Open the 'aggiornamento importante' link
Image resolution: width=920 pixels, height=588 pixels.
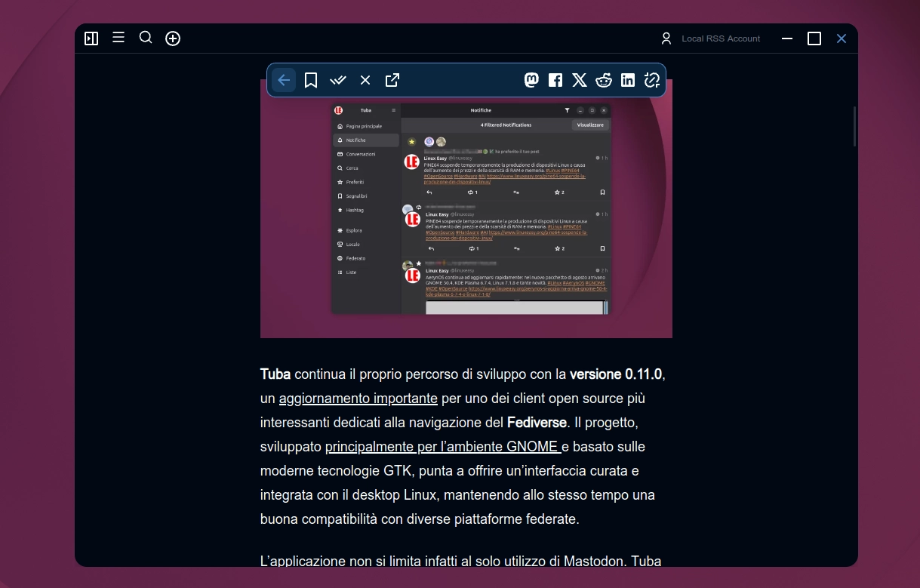358,398
